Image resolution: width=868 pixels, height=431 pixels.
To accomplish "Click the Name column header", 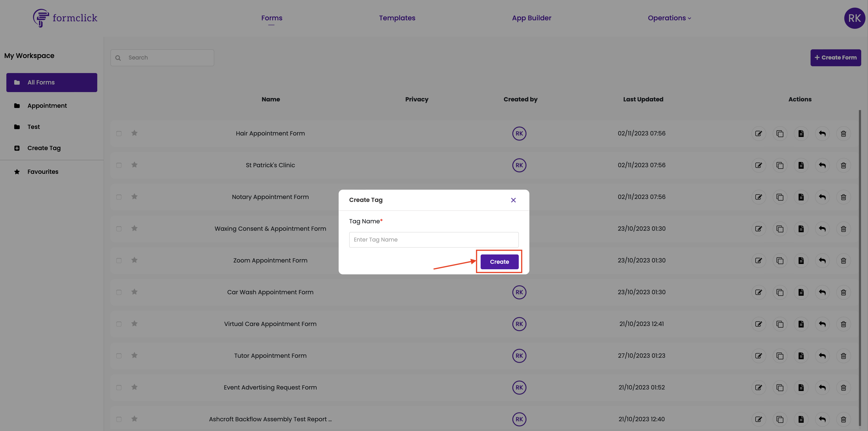I will point(271,99).
